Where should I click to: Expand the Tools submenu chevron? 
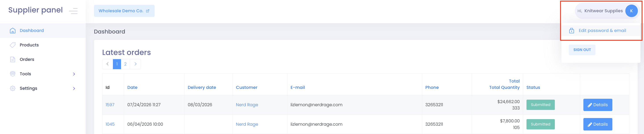(x=74, y=74)
